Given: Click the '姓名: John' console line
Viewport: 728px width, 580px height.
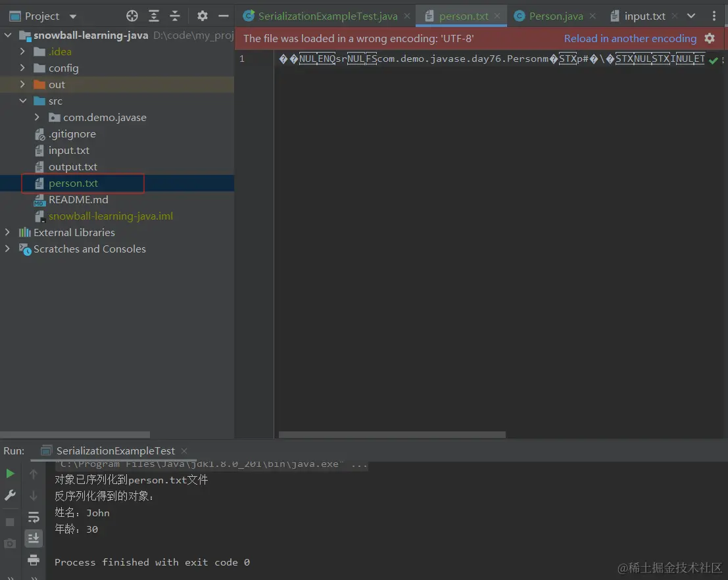Looking at the screenshot, I should click(82, 513).
